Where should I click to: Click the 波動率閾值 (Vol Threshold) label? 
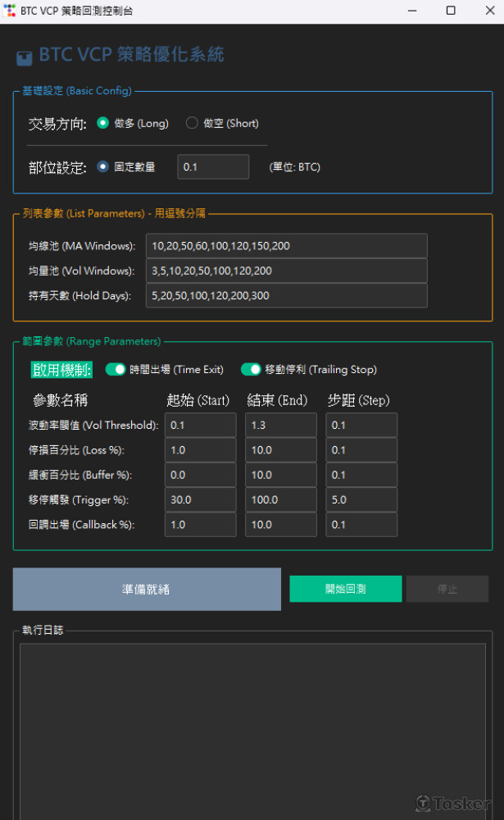(x=93, y=425)
